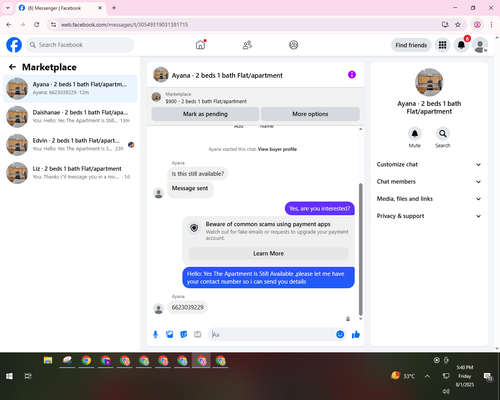Viewport: 500px width, 400px height.
Task: Open the Windows notification center
Action: click(x=488, y=376)
